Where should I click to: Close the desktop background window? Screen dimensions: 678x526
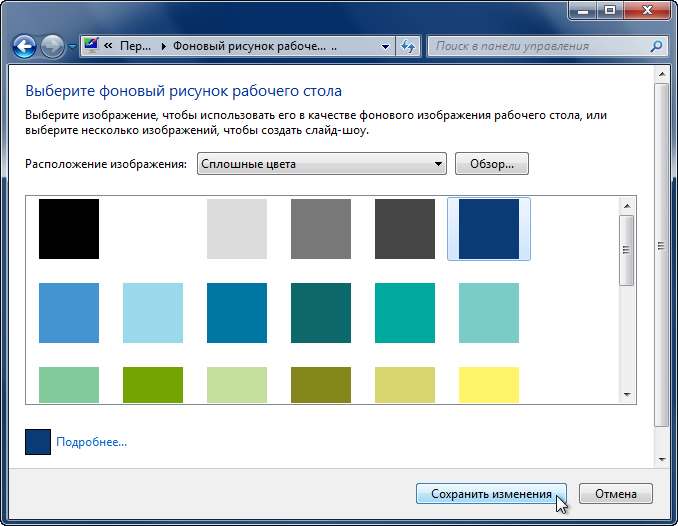coord(647,10)
